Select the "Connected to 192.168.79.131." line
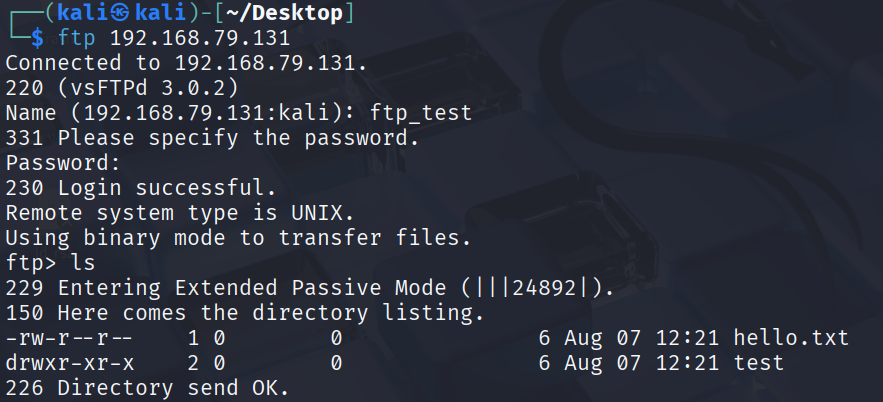 [x=185, y=63]
